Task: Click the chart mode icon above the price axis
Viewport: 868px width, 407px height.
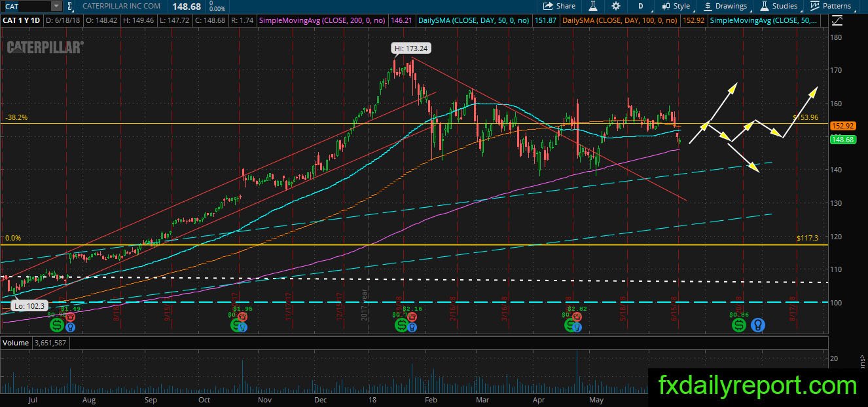Action: [837, 20]
